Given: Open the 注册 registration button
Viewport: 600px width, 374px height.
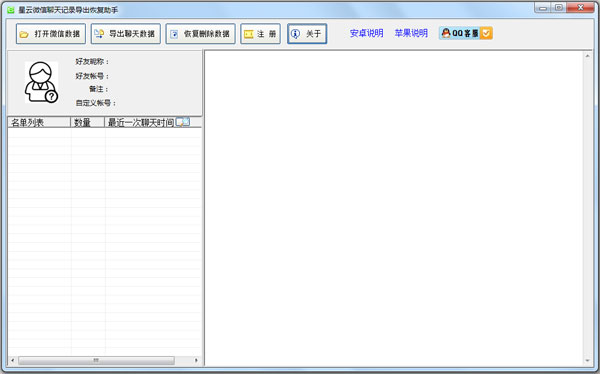Looking at the screenshot, I should coord(261,34).
